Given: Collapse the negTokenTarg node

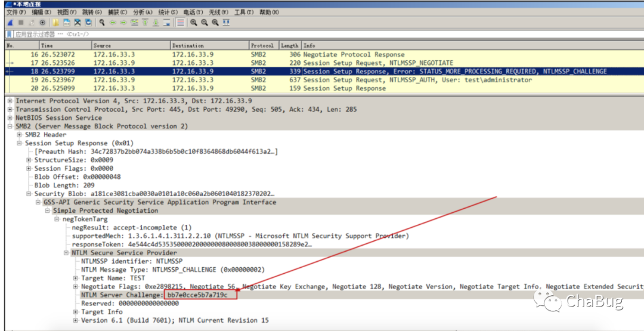Looking at the screenshot, I should (x=57, y=219).
